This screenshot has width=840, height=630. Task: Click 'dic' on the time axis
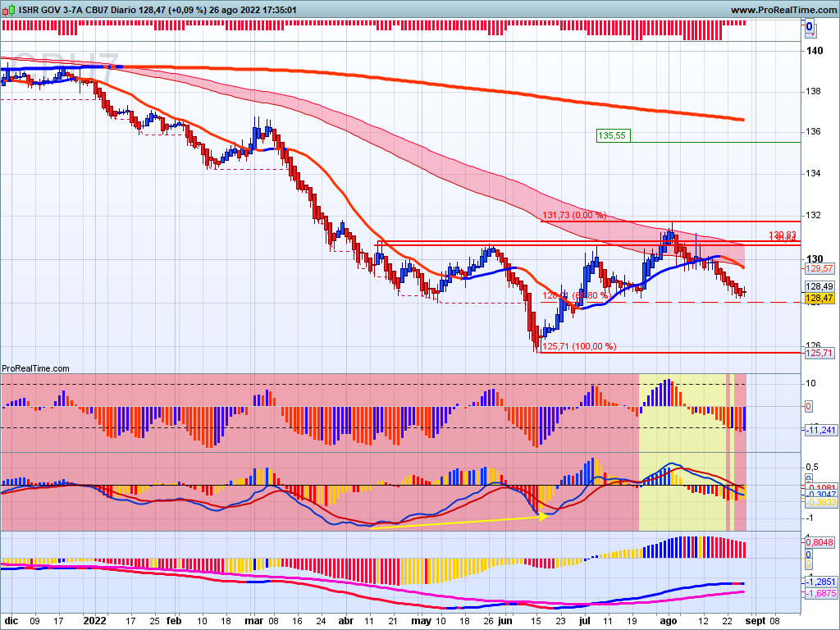pyautogui.click(x=11, y=621)
